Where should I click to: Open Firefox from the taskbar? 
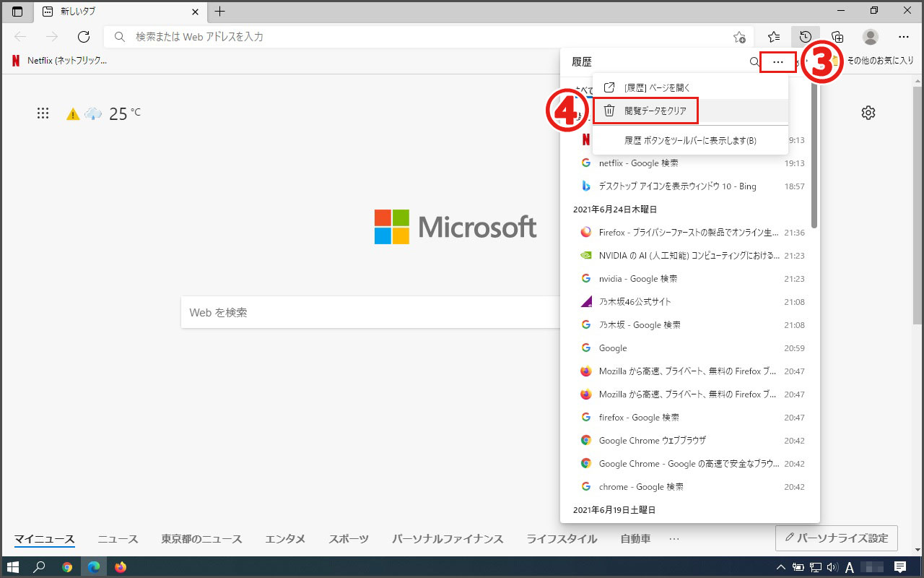point(121,566)
